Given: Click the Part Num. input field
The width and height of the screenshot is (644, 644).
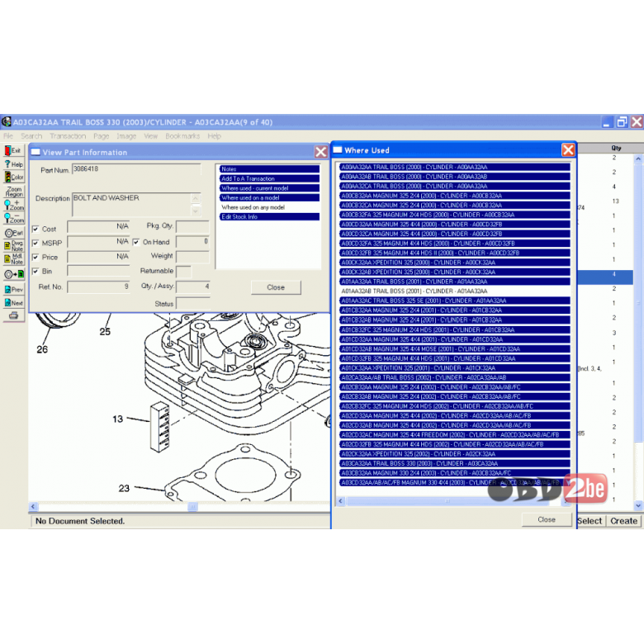Looking at the screenshot, I should [x=136, y=168].
